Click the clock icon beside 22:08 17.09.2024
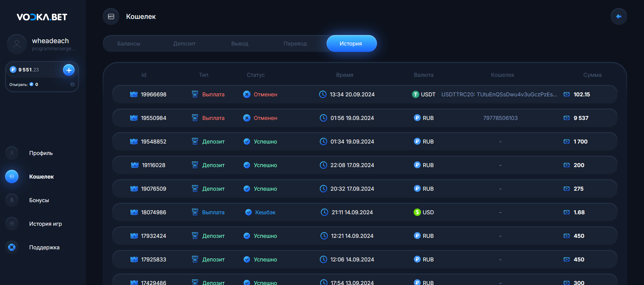The height and width of the screenshot is (285, 644). tap(323, 165)
